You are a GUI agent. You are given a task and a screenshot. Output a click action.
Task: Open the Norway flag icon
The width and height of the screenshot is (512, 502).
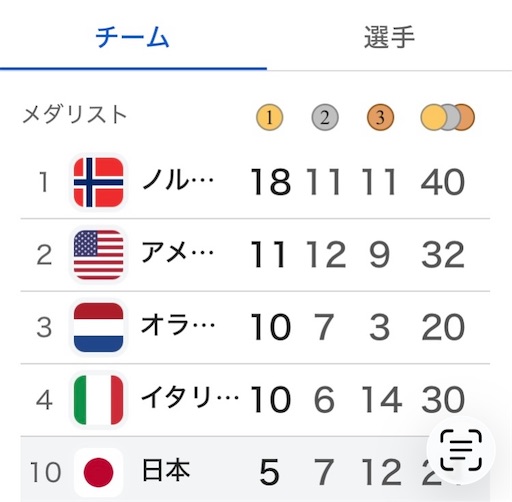[98, 182]
